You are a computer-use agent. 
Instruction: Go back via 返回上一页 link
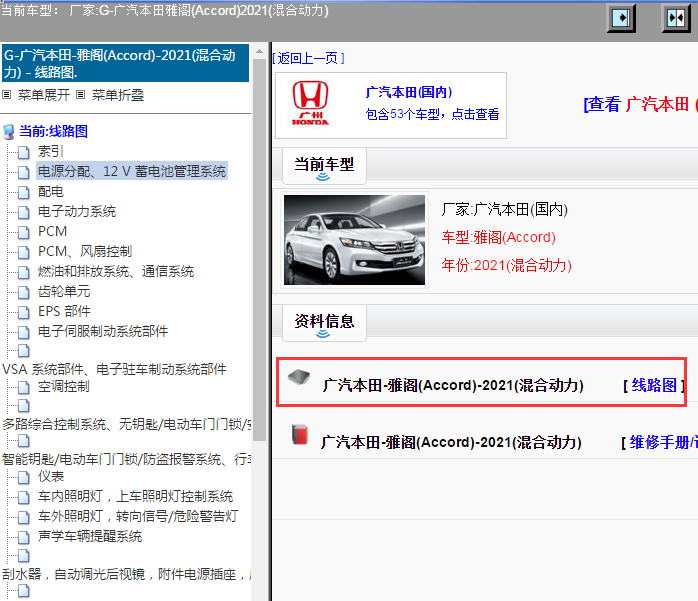[x=308, y=58]
